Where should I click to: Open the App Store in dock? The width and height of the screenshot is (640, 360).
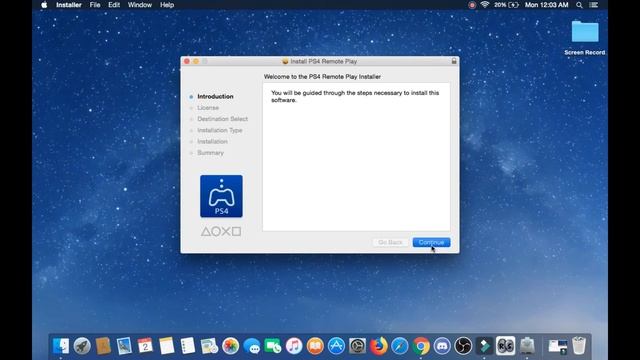(x=336, y=346)
